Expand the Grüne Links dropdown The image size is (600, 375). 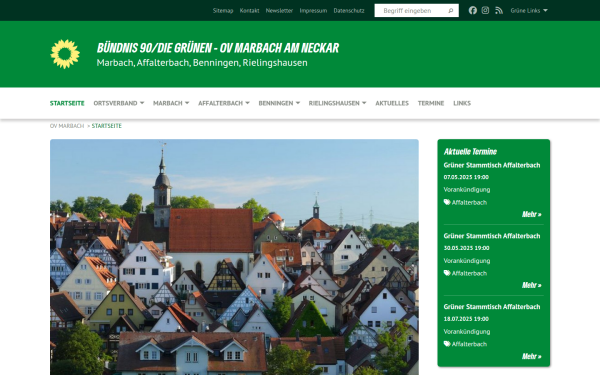(x=529, y=10)
